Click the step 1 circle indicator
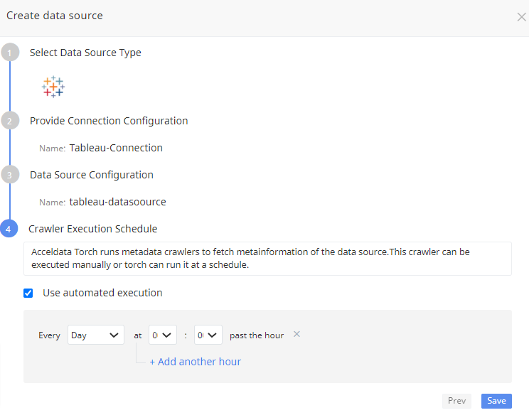Screen dimensions: 529x420 point(9,53)
